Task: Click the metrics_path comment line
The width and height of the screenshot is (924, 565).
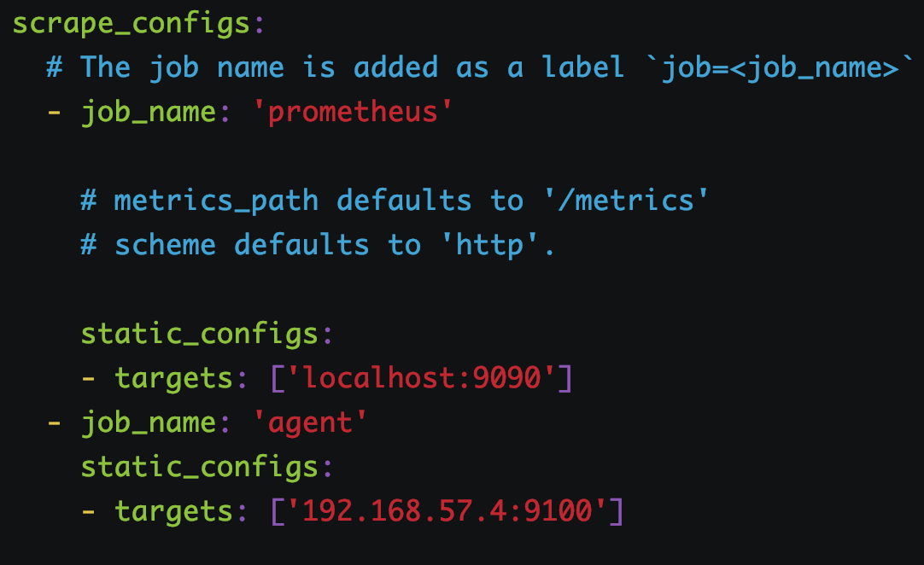Action: [394, 201]
